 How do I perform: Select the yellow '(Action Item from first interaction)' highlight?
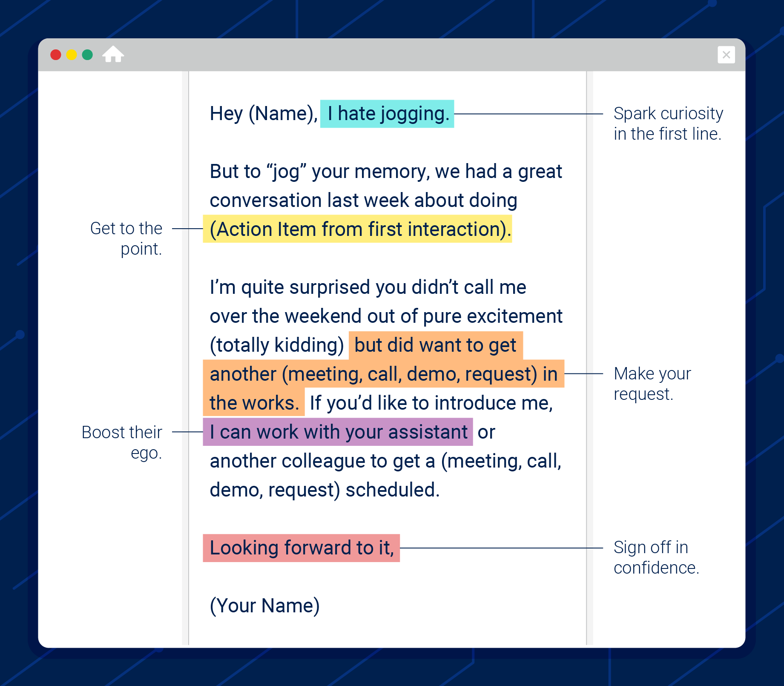coord(358,229)
